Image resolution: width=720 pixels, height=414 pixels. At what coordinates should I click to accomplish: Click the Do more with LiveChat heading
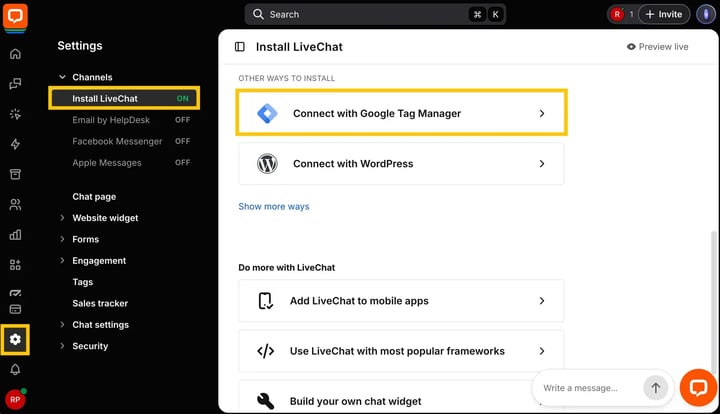[287, 268]
